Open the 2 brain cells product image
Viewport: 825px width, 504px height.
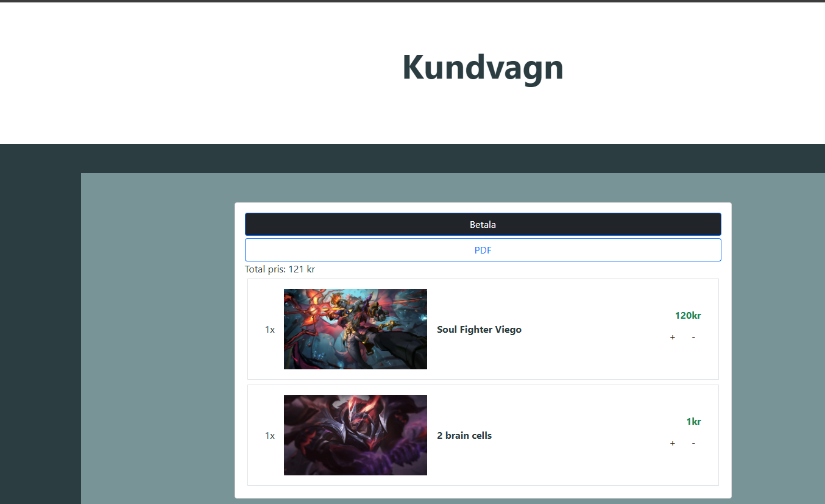click(355, 435)
